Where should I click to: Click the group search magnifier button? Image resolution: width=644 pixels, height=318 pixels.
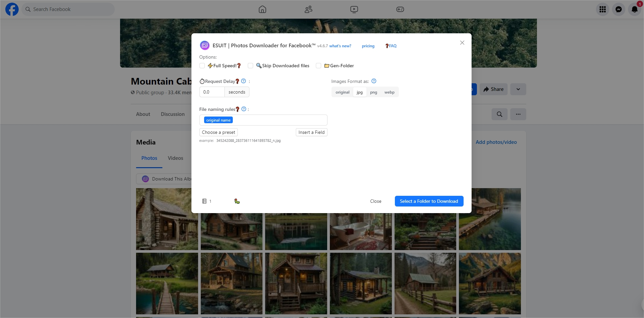(500, 114)
